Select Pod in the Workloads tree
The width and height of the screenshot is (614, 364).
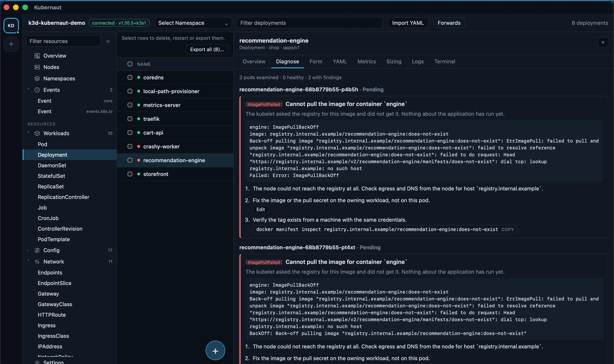70,144
